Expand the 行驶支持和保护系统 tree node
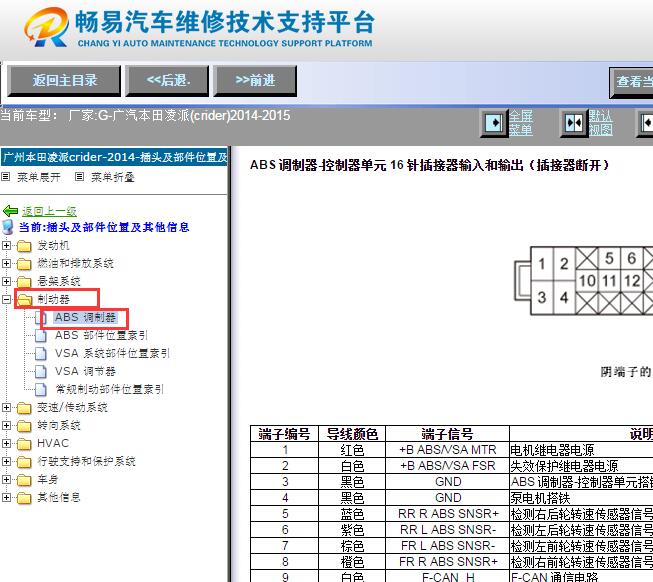This screenshot has width=653, height=582. click(x=6, y=461)
